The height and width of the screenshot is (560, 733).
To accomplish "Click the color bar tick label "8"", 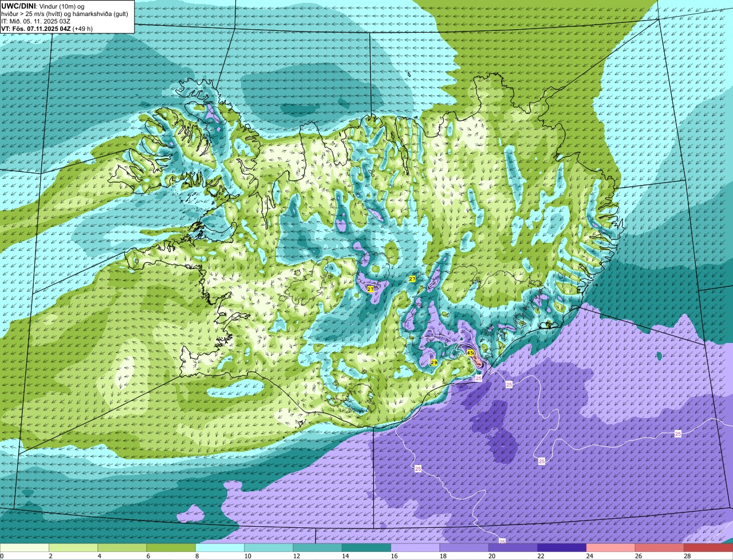I will point(196,556).
